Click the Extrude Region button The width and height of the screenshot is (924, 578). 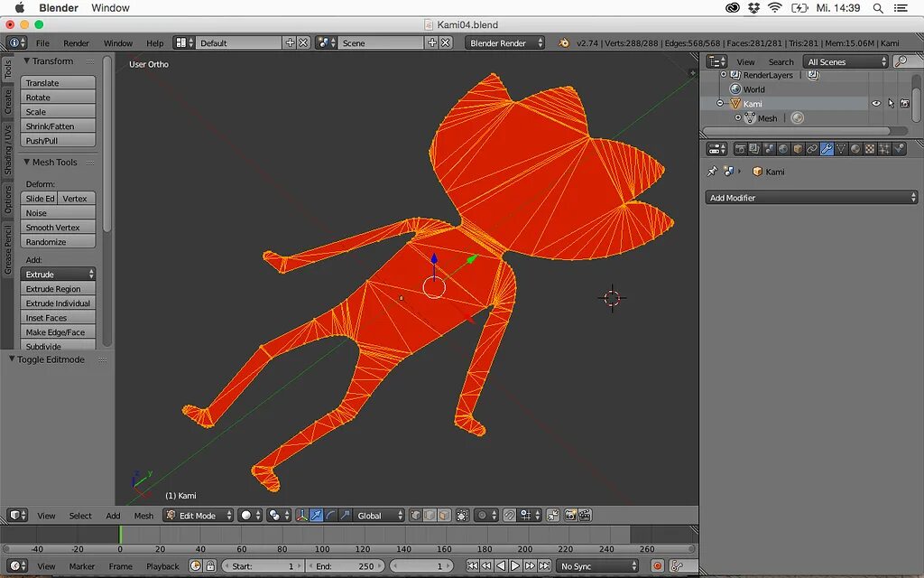point(58,288)
